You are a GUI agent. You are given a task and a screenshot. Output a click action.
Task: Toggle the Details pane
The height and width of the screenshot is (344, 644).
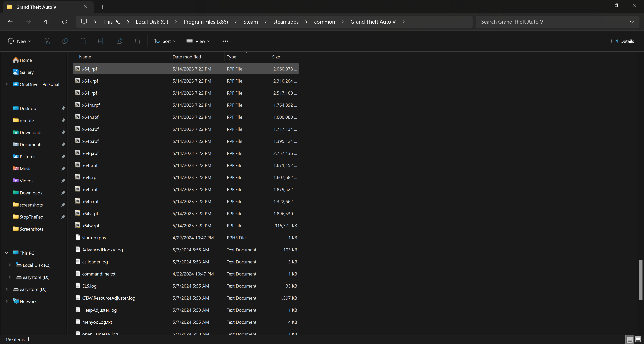click(x=623, y=41)
